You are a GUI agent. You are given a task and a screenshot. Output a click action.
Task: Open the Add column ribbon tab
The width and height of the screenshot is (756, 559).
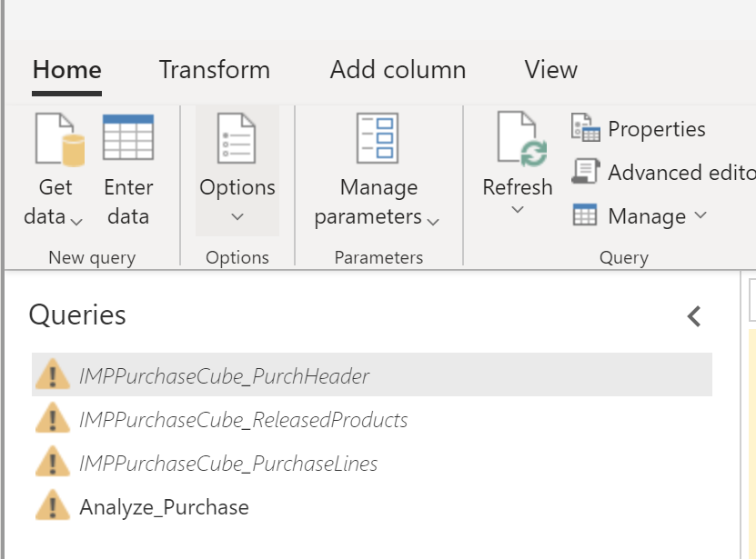pos(398,69)
